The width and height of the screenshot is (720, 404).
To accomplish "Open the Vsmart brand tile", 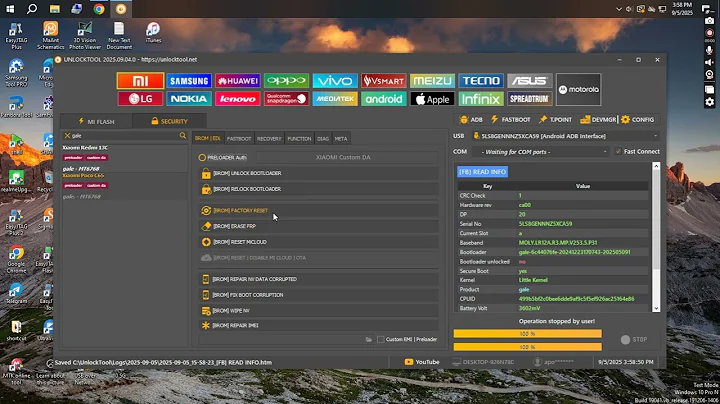I will click(383, 81).
